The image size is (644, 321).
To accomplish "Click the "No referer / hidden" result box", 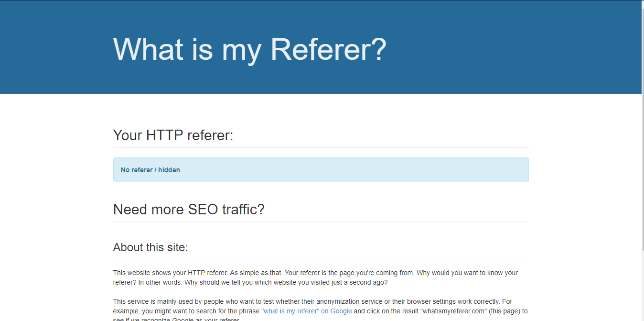I will (321, 170).
